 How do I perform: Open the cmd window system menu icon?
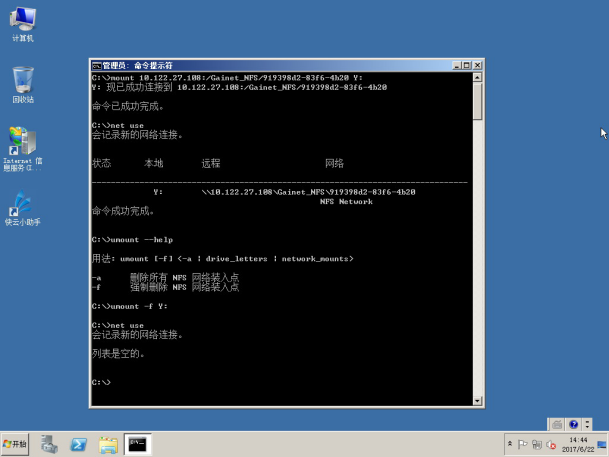(96, 65)
